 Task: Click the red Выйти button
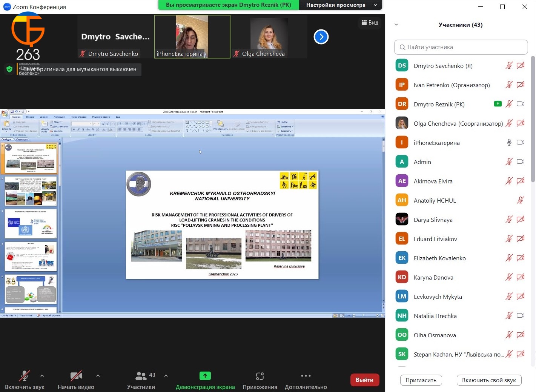[x=365, y=380]
